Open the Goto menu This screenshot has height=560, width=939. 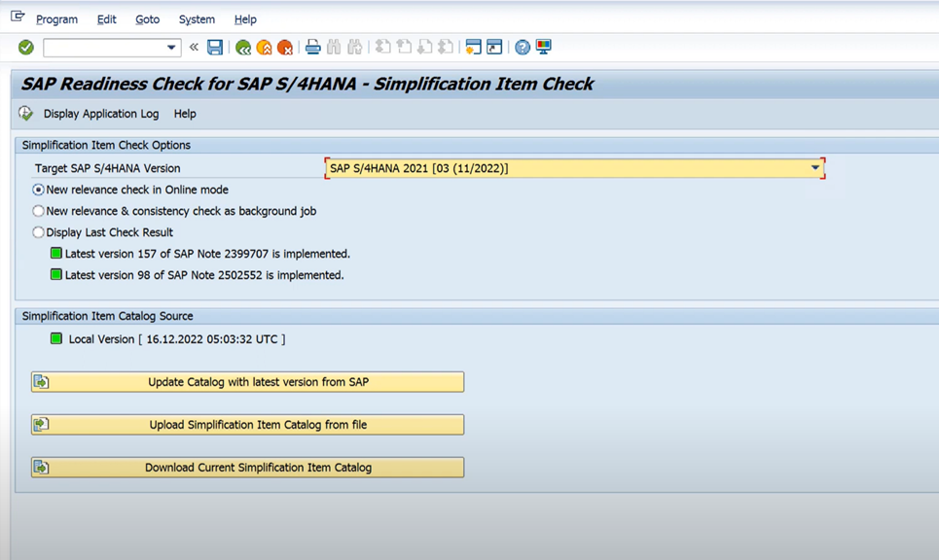pyautogui.click(x=147, y=19)
